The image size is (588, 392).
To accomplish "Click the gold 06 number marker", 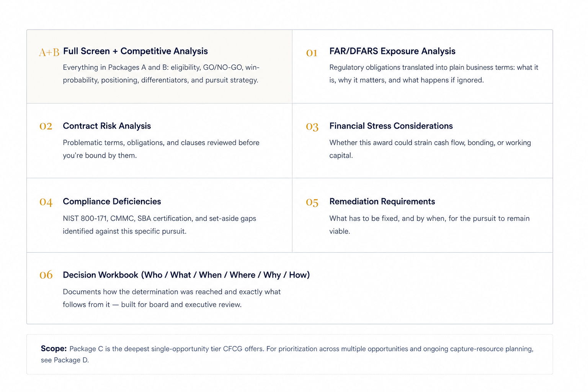I will pyautogui.click(x=46, y=275).
